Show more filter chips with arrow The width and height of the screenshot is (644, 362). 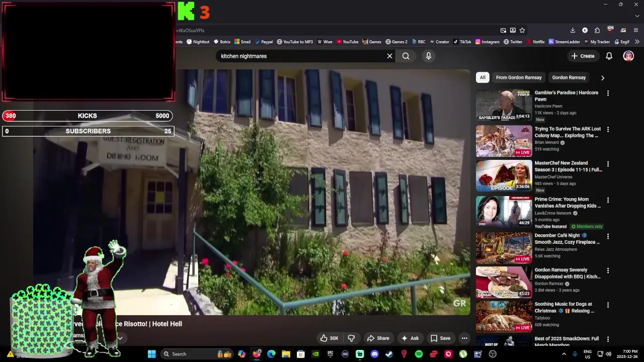click(602, 78)
